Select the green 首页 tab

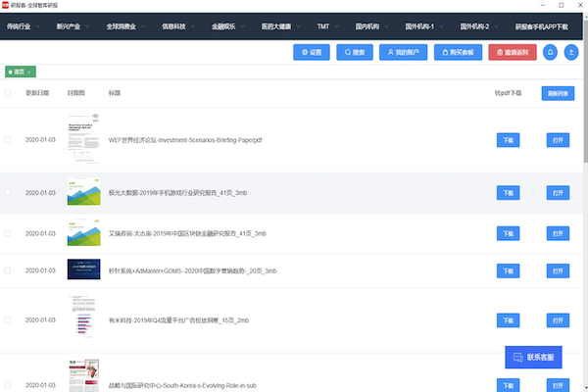(x=21, y=72)
